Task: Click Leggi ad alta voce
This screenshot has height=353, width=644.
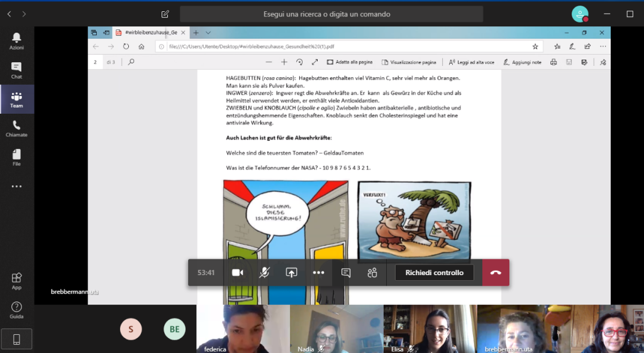Action: (472, 62)
